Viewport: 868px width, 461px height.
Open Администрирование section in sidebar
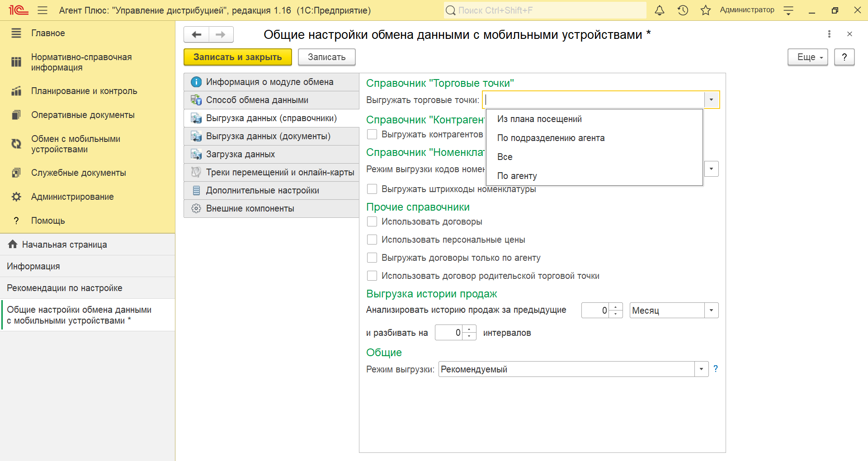click(x=72, y=197)
